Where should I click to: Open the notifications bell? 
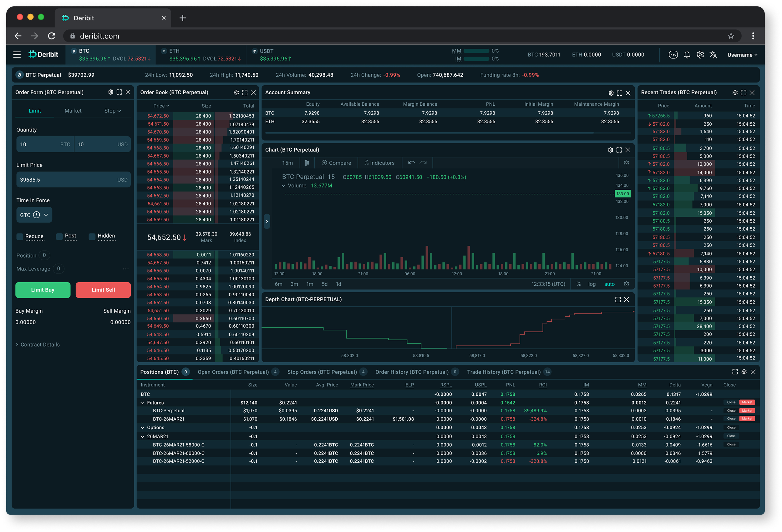click(687, 55)
